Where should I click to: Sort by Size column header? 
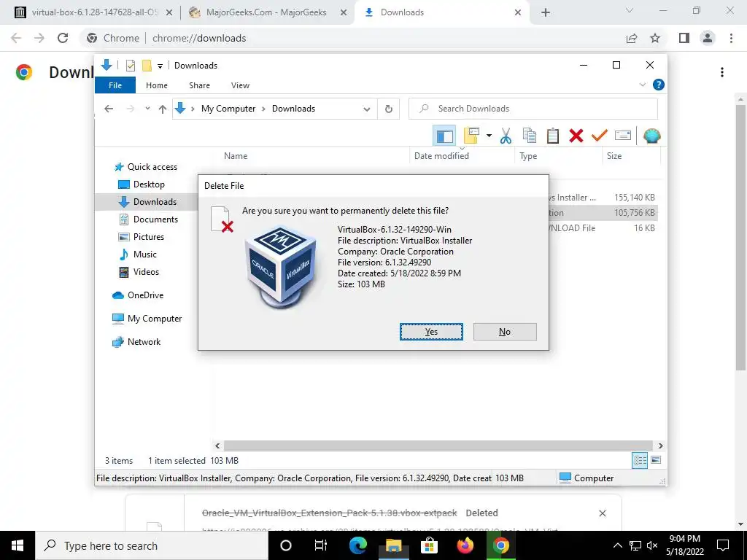614,156
